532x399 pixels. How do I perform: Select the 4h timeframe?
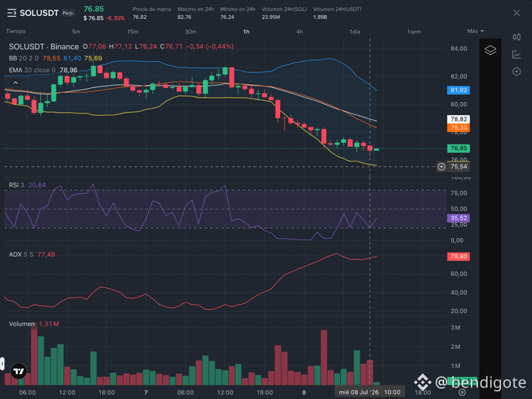(x=299, y=31)
